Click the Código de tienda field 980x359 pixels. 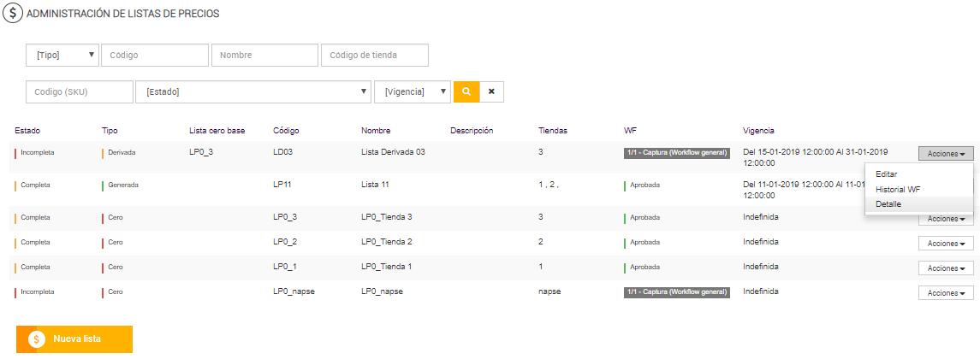coord(375,56)
